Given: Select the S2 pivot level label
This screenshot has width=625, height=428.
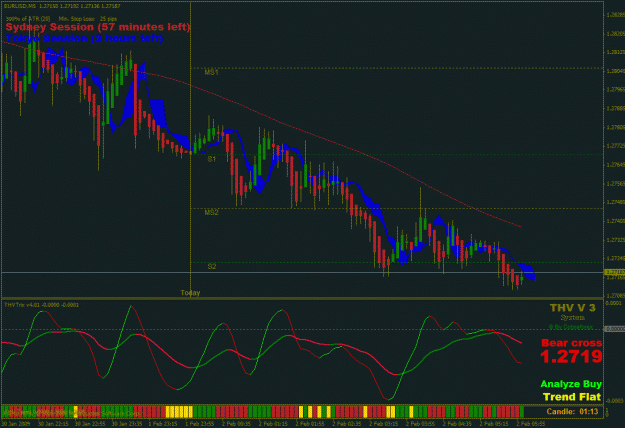Looking at the screenshot, I should (x=212, y=266).
